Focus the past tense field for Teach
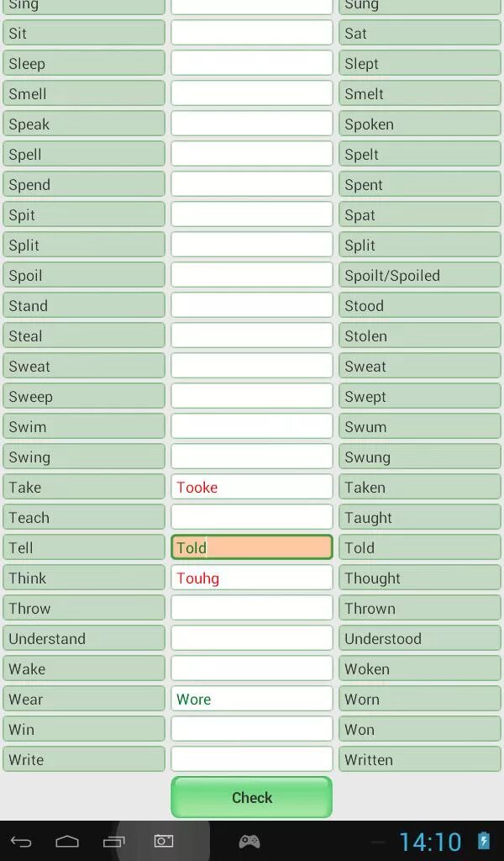504x861 pixels. (252, 517)
